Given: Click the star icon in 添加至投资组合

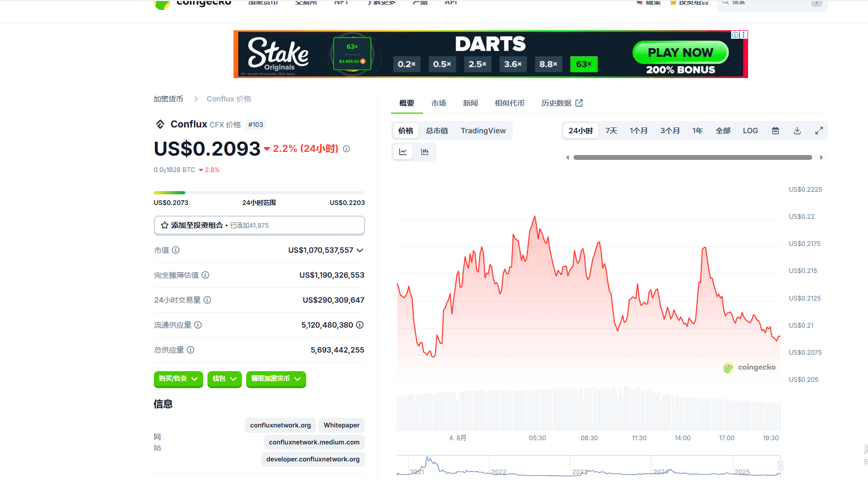Looking at the screenshot, I should click(x=164, y=225).
